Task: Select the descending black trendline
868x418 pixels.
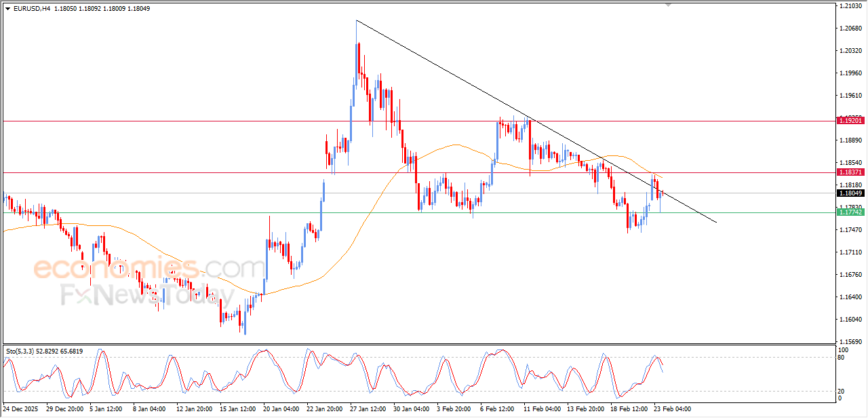Action: tap(475, 88)
